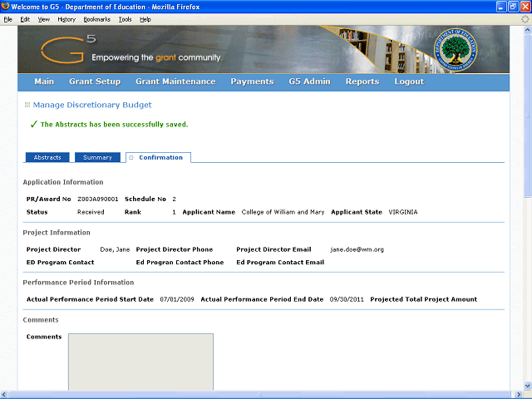This screenshot has height=399, width=532.
Task: Click the Application Information section heading
Action: (x=63, y=182)
